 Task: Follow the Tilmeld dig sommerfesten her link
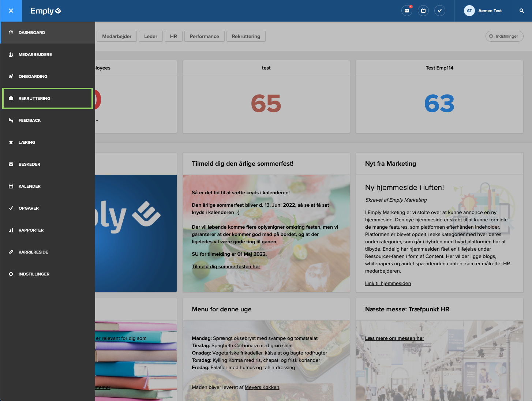tap(226, 266)
